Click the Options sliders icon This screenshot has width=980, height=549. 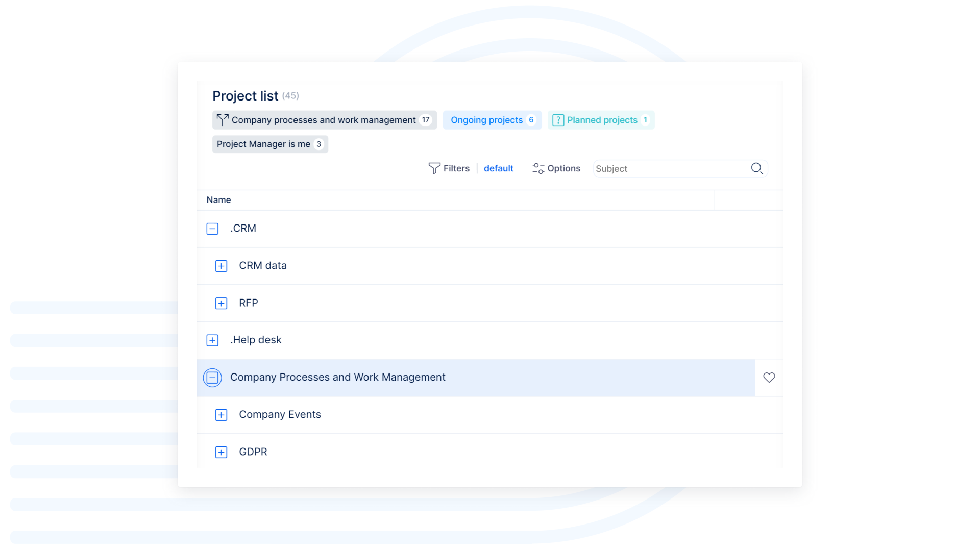538,168
